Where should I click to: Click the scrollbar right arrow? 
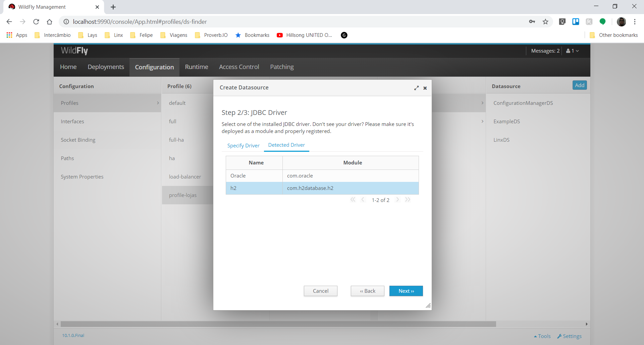tap(587, 324)
